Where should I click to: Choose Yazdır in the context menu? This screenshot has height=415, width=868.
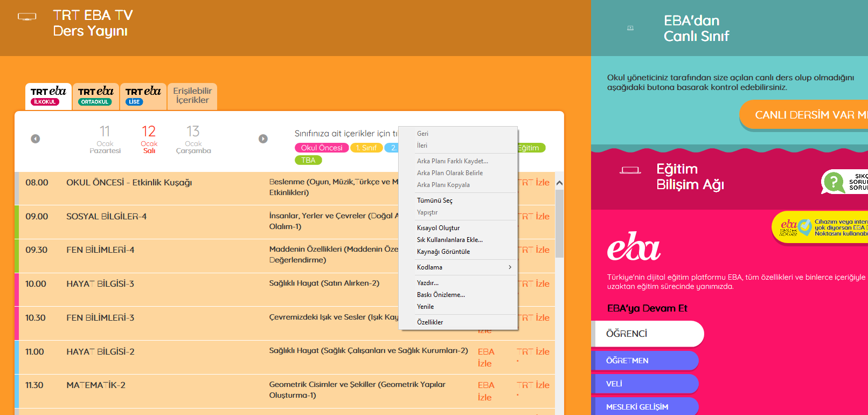point(458,283)
